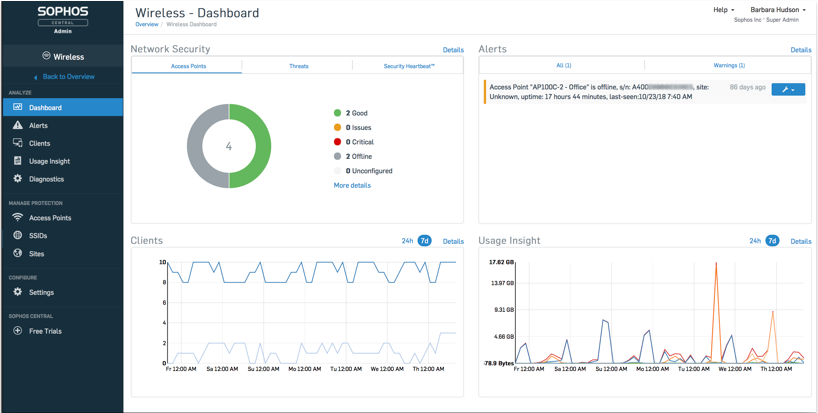Click the green segment of the donut chart
Screen dimensions: 818x413
263,146
